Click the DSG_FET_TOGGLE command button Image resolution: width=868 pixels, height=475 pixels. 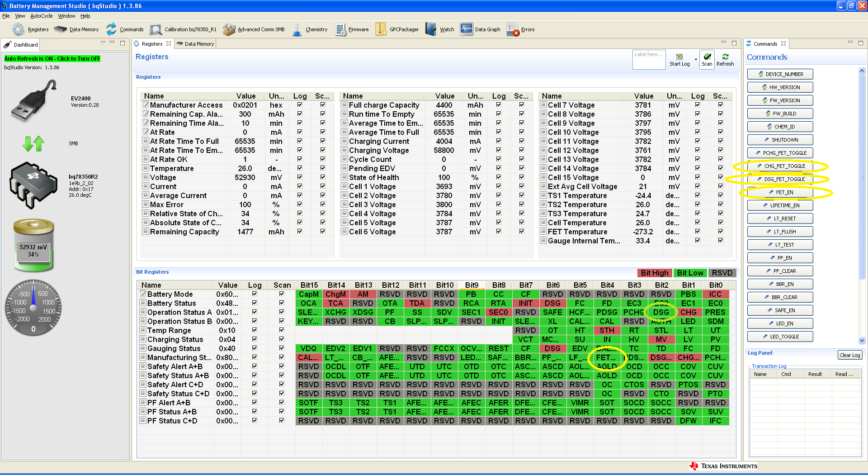(780, 179)
